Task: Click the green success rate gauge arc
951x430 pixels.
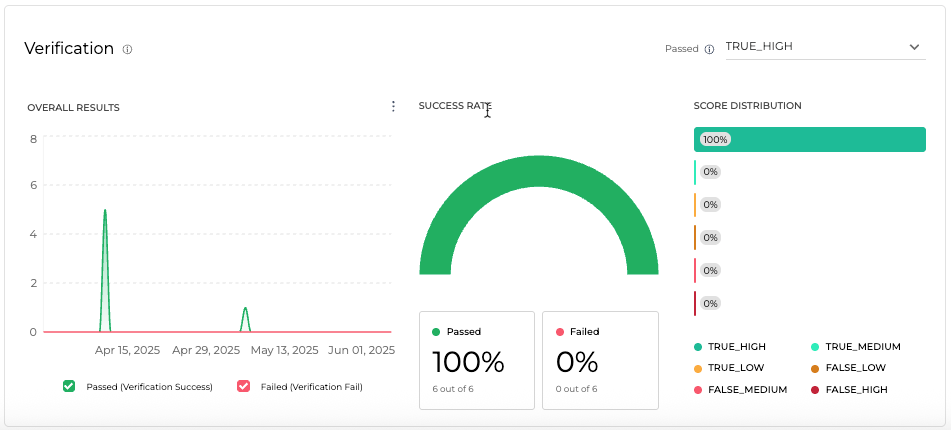Action: [x=539, y=171]
